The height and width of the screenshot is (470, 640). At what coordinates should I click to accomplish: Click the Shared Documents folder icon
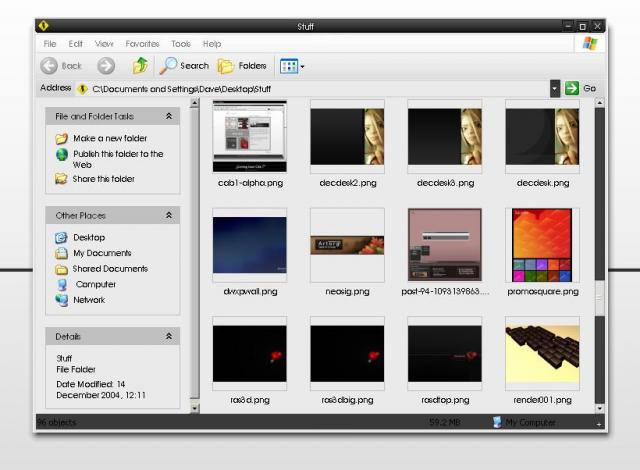click(x=61, y=269)
